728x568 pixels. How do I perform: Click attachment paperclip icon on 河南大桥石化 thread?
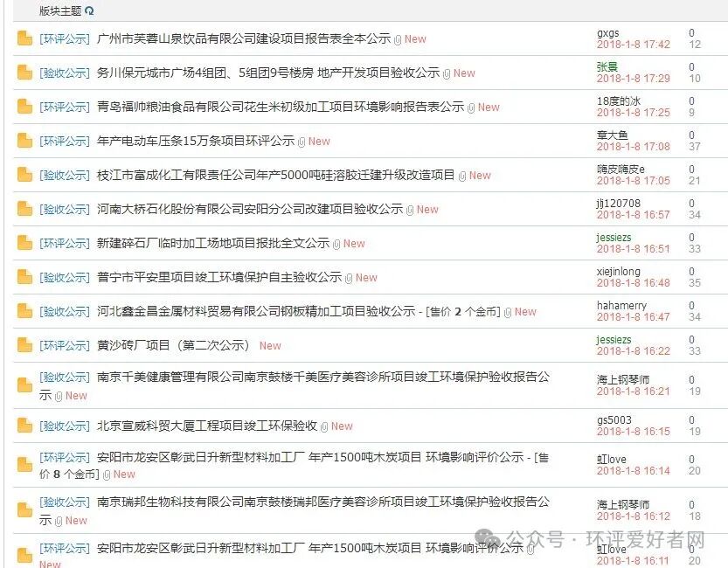[x=410, y=211]
